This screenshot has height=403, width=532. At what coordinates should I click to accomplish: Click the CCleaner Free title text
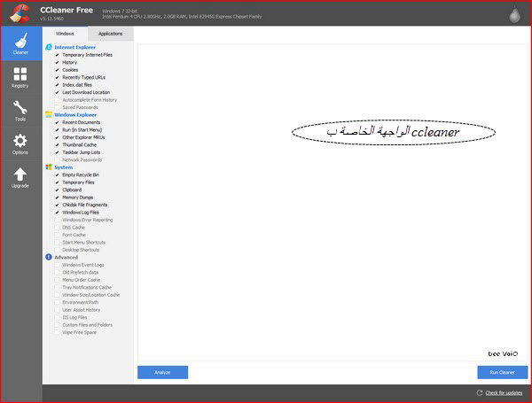pyautogui.click(x=66, y=10)
